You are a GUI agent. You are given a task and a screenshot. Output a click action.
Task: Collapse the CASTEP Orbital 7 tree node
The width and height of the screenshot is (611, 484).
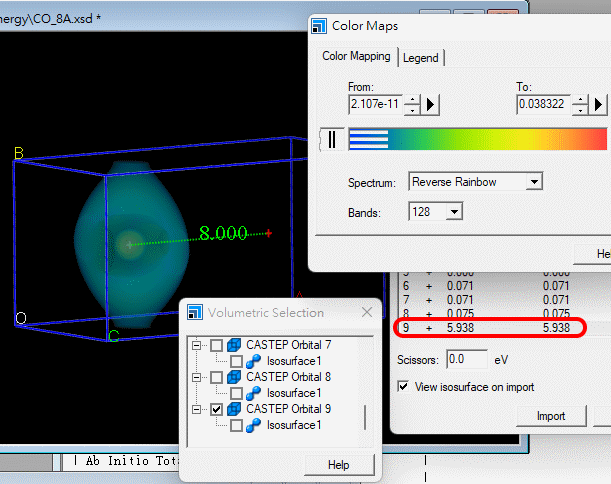pos(198,345)
